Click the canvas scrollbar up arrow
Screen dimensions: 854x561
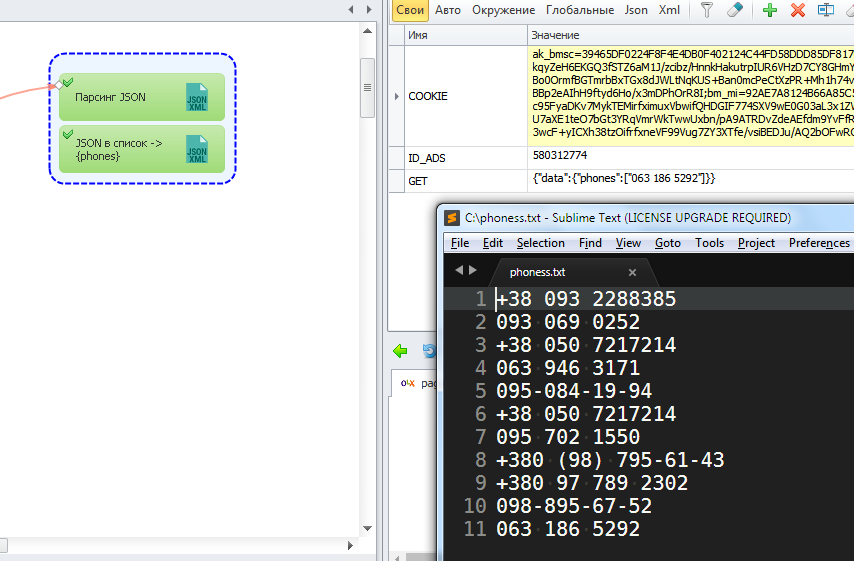pos(368,31)
